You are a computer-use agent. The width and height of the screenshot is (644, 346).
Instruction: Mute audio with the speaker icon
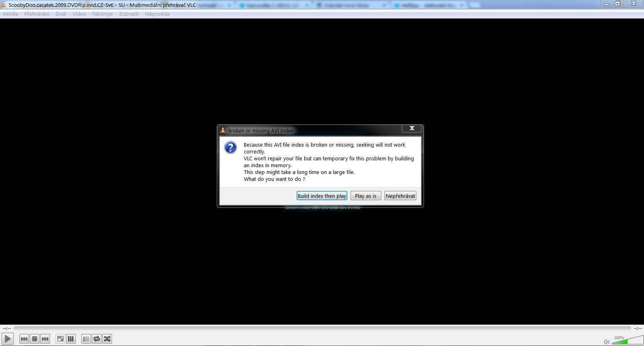pos(607,342)
